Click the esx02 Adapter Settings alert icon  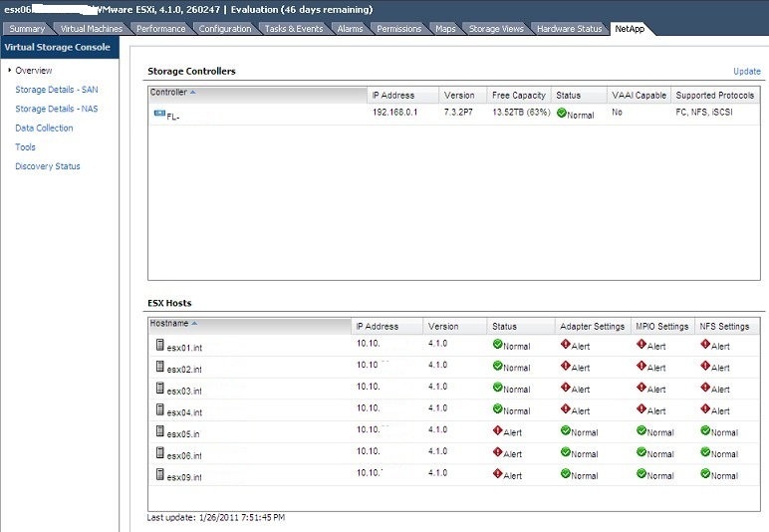point(565,366)
